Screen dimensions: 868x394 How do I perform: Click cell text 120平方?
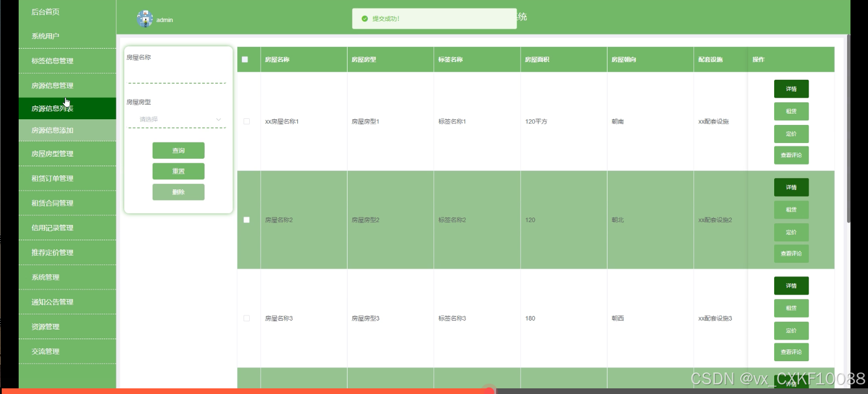tap(536, 122)
